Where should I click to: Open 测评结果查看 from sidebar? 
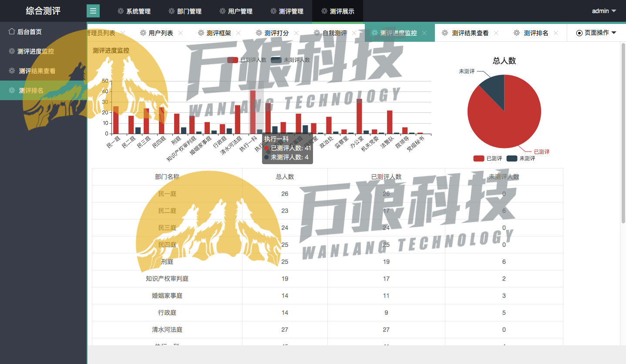pos(44,71)
